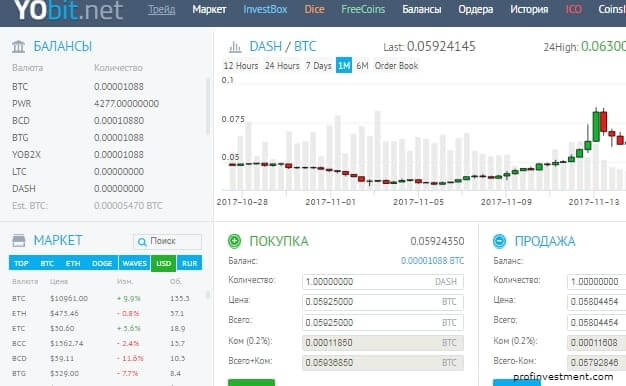626x386 pixels.
Task: Show the Order Book view
Action: pos(396,65)
